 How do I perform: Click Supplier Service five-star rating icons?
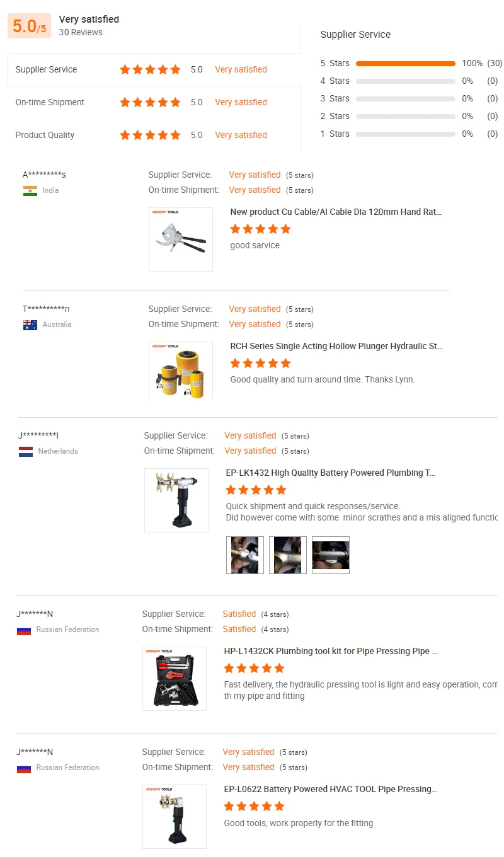pyautogui.click(x=150, y=69)
